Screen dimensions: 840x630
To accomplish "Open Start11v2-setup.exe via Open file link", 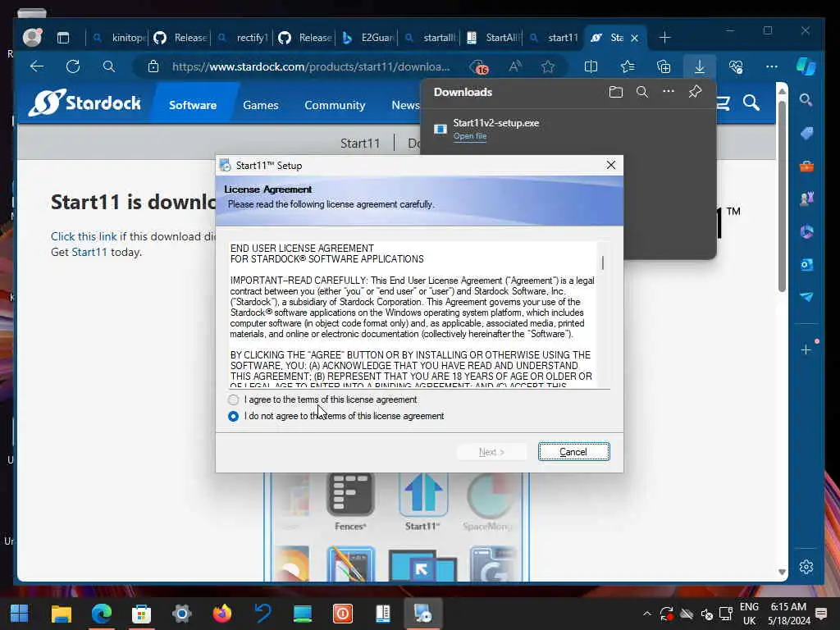I will click(x=470, y=136).
